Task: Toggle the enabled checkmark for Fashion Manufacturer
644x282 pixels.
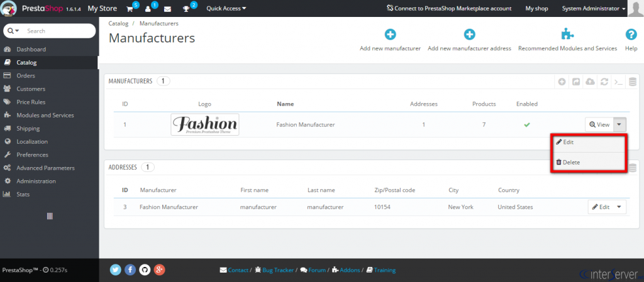Action: click(x=526, y=124)
